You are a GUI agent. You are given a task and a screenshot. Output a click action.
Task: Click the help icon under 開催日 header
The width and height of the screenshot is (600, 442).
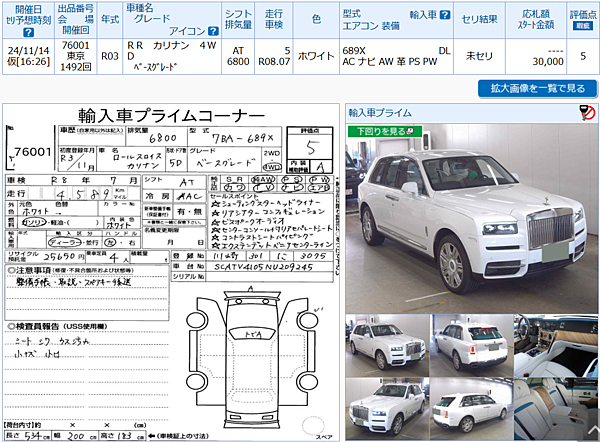click(x=28, y=32)
